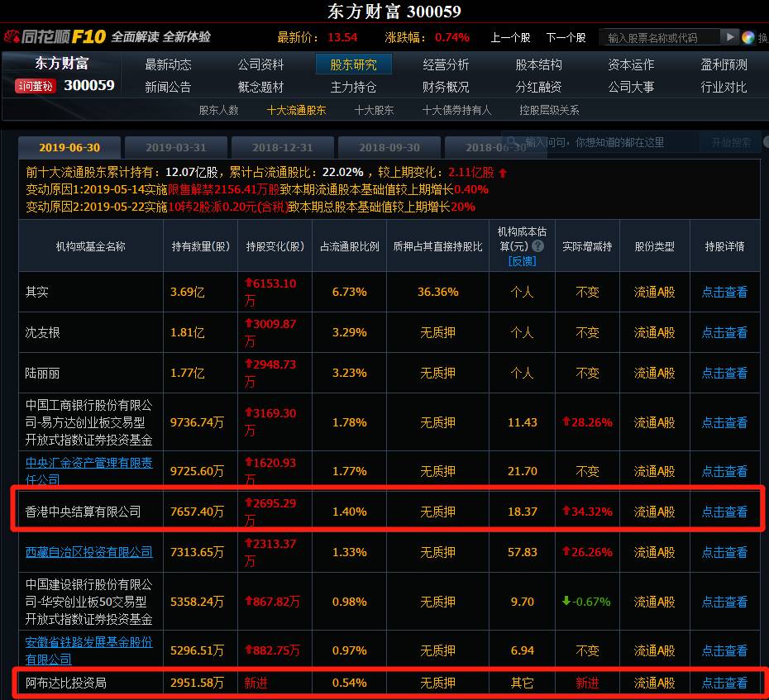This screenshot has width=769, height=700.
Task: Open the 行业对比 menu
Action: coord(724,88)
